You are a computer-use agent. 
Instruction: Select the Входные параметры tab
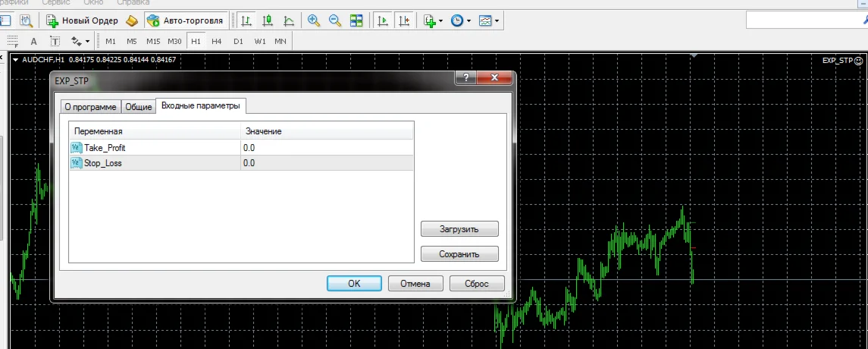(x=201, y=105)
